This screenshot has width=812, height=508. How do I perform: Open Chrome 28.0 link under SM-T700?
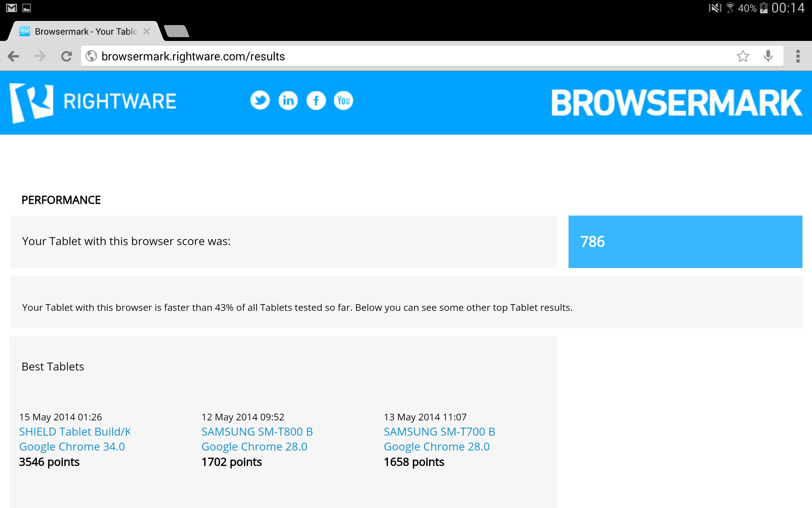click(436, 446)
